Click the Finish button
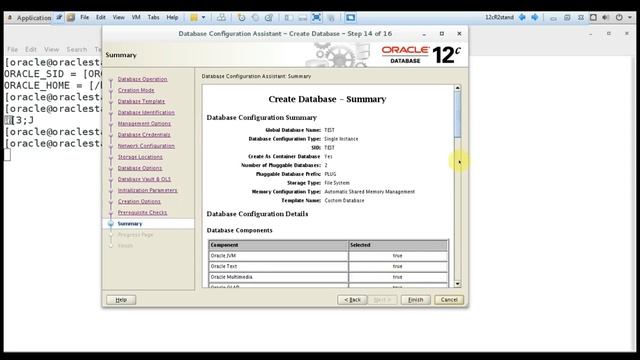The width and height of the screenshot is (640, 360). click(x=416, y=300)
